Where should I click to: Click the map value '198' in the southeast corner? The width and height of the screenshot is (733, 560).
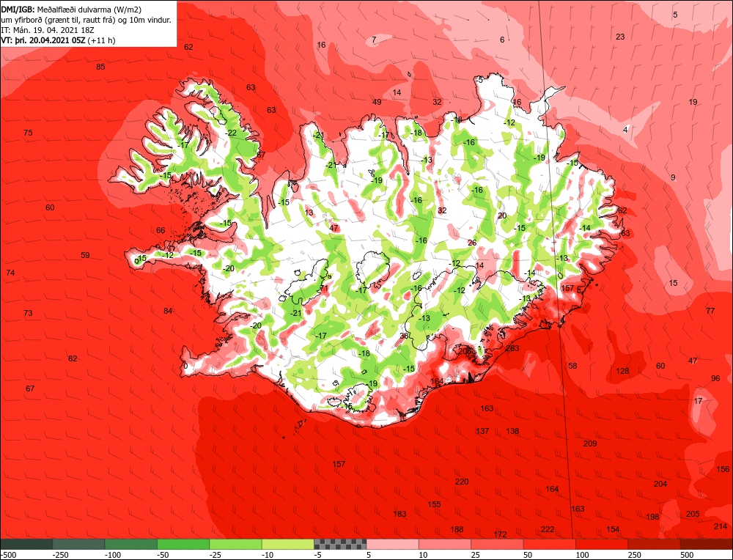pyautogui.click(x=652, y=517)
